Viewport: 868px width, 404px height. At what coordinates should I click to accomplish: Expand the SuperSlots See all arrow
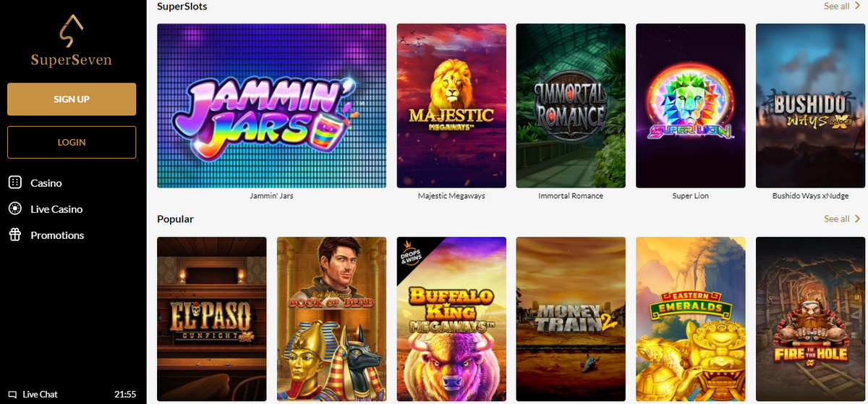pyautogui.click(x=858, y=6)
